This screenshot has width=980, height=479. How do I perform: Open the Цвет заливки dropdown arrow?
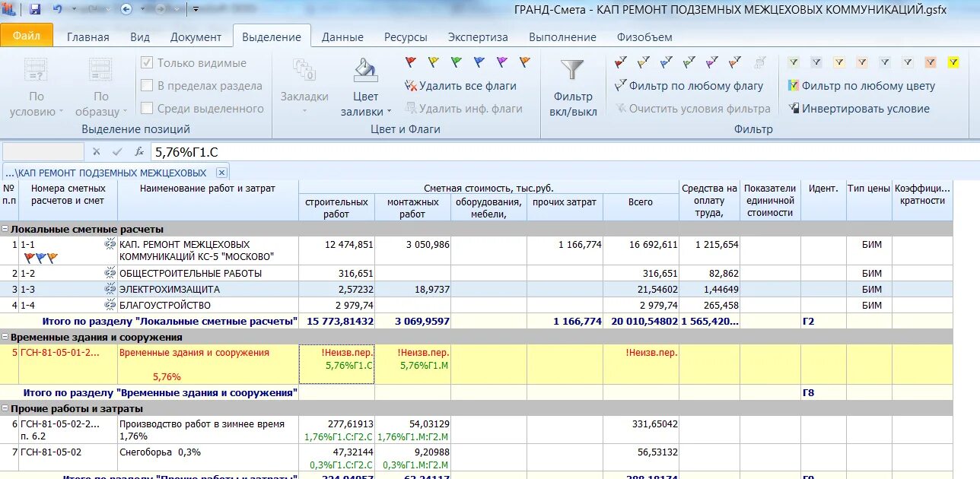(x=390, y=112)
